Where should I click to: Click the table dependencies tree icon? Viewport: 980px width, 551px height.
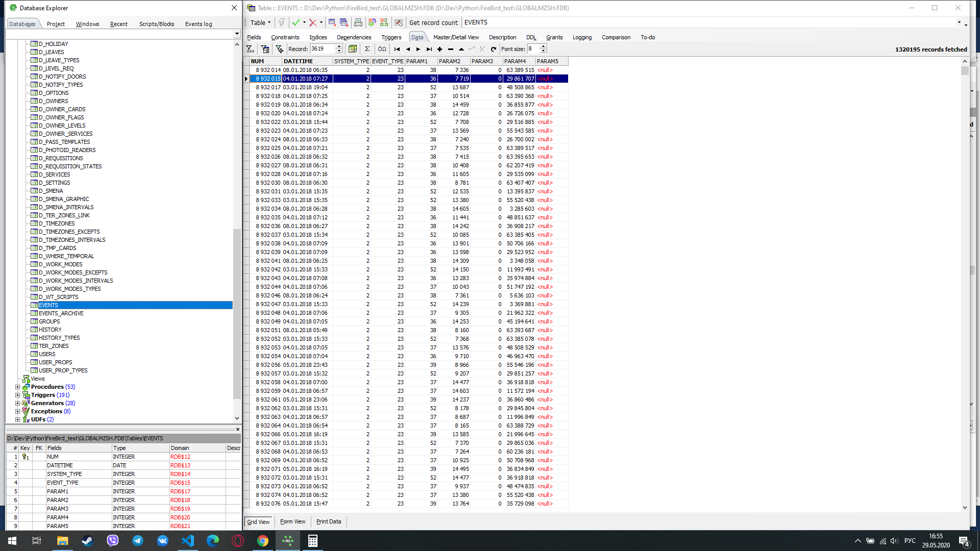(x=384, y=22)
